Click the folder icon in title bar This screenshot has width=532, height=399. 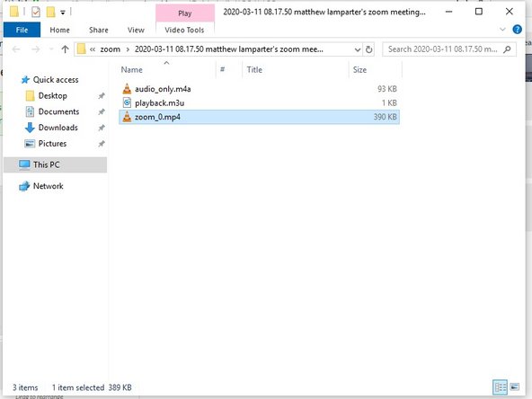[x=14, y=12]
